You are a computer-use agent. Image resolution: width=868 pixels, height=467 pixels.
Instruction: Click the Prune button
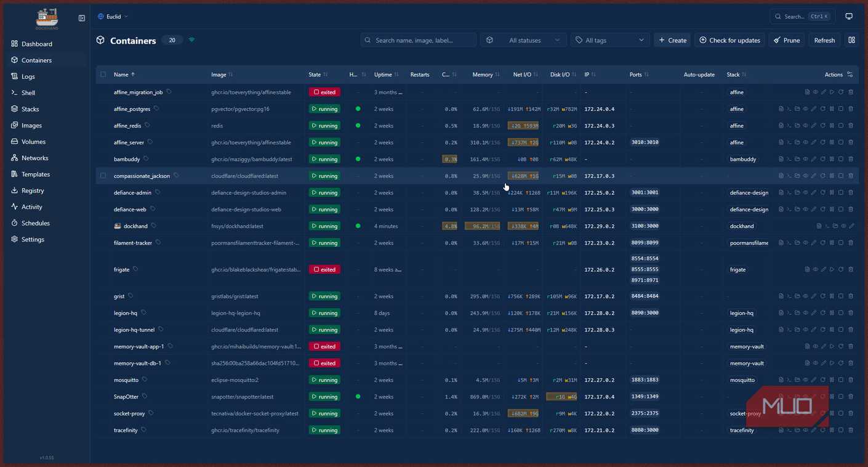click(787, 40)
